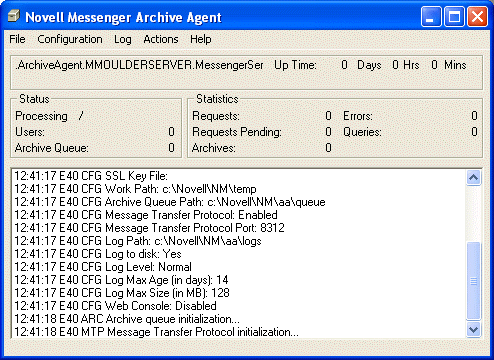The height and width of the screenshot is (360, 494).
Task: Open the Help menu
Action: coord(201,39)
